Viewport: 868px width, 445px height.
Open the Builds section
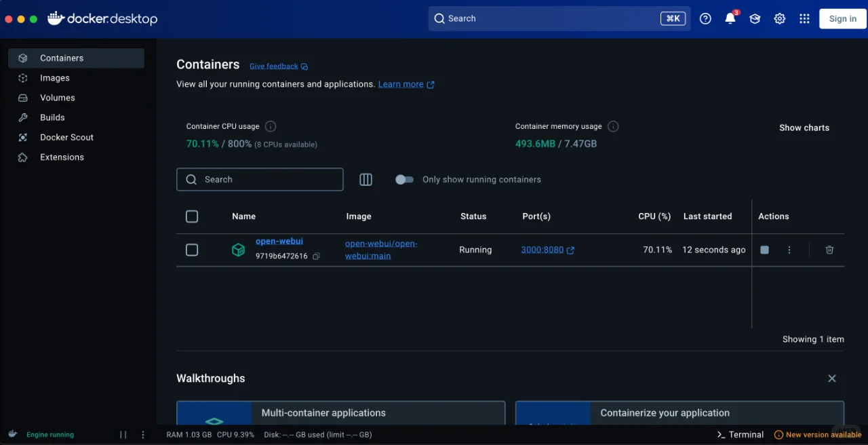pos(76,117)
